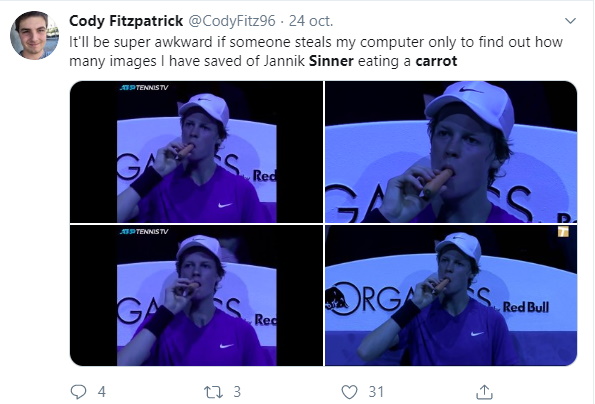Click the 24 oct. tweet timestamp
Screen dimensions: 595x404
[311, 21]
